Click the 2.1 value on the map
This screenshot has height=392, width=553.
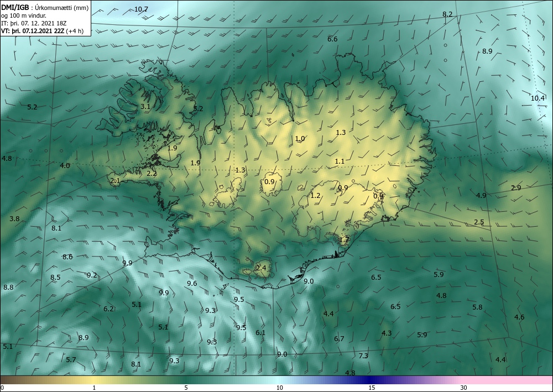click(x=116, y=181)
